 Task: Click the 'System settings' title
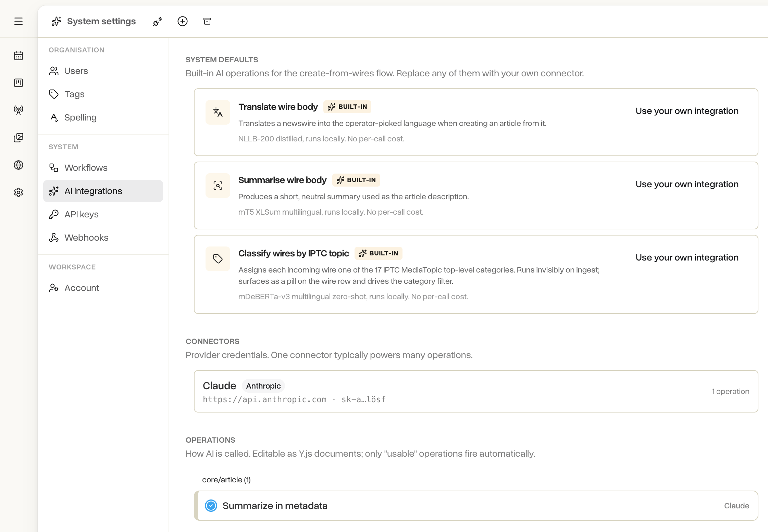[101, 21]
